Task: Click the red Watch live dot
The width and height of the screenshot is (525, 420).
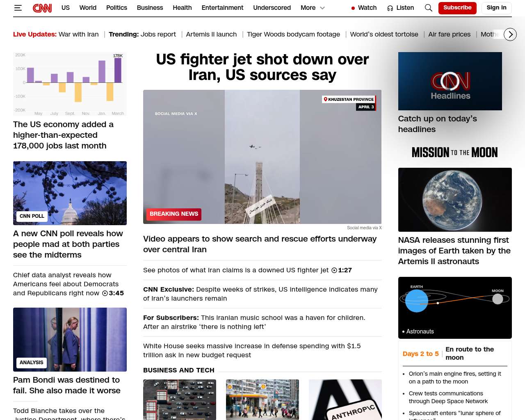Action: 353,8
